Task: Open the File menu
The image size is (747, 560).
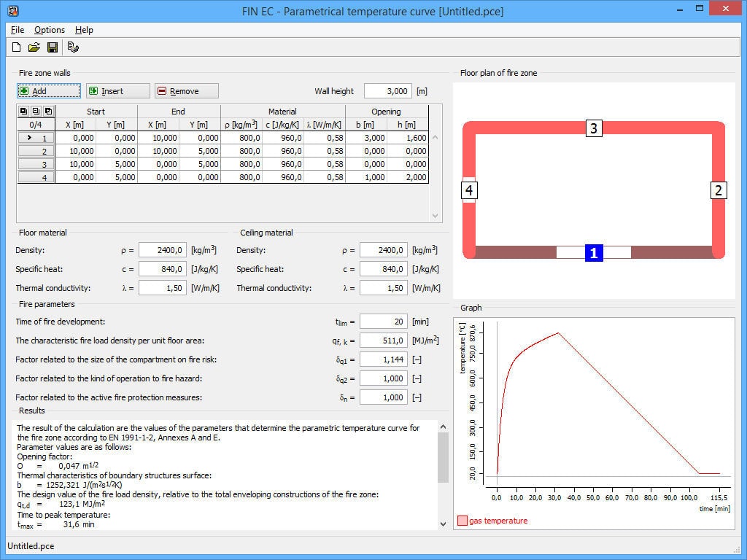Action: tap(17, 30)
